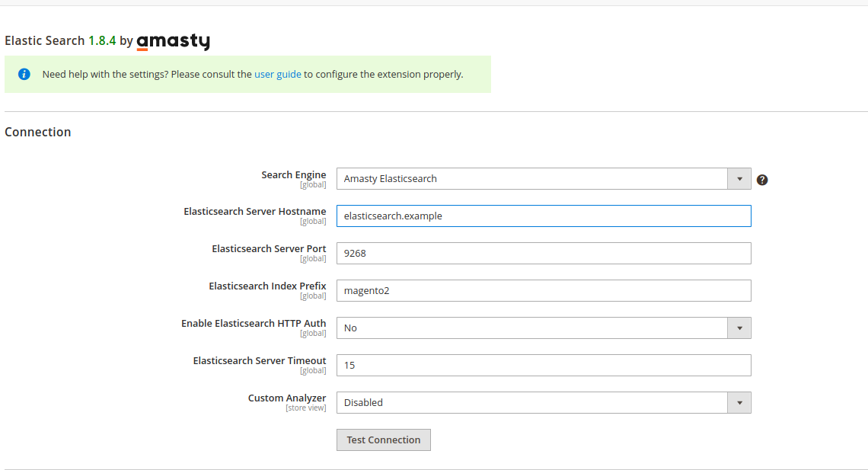868x470 pixels.
Task: Click the [store view] scope label
Action: tap(305, 408)
